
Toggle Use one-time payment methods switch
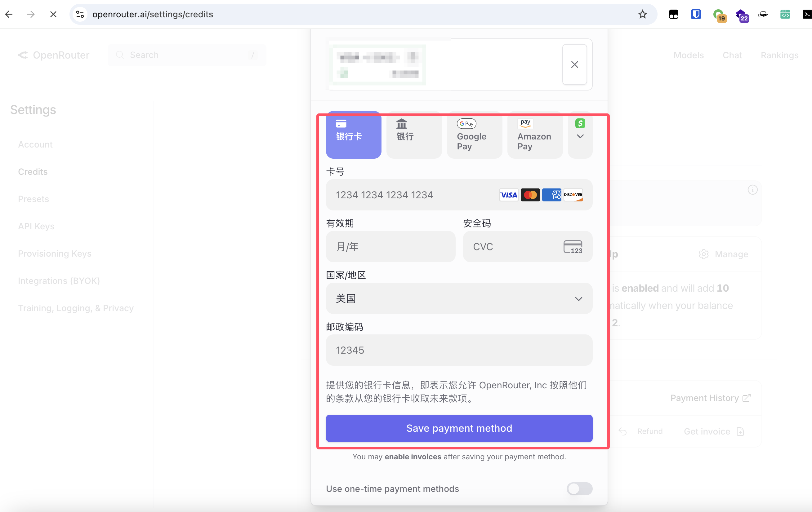point(579,489)
